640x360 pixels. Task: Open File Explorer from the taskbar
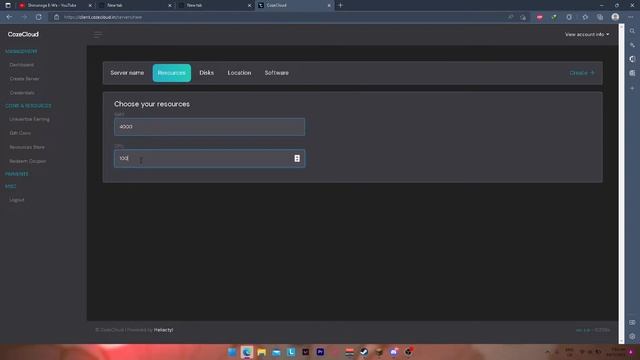262,352
